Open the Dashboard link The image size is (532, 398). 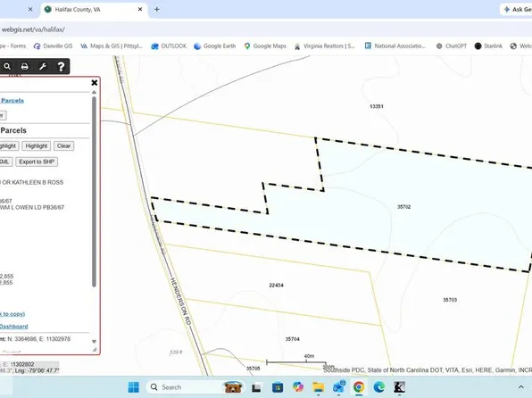point(14,327)
